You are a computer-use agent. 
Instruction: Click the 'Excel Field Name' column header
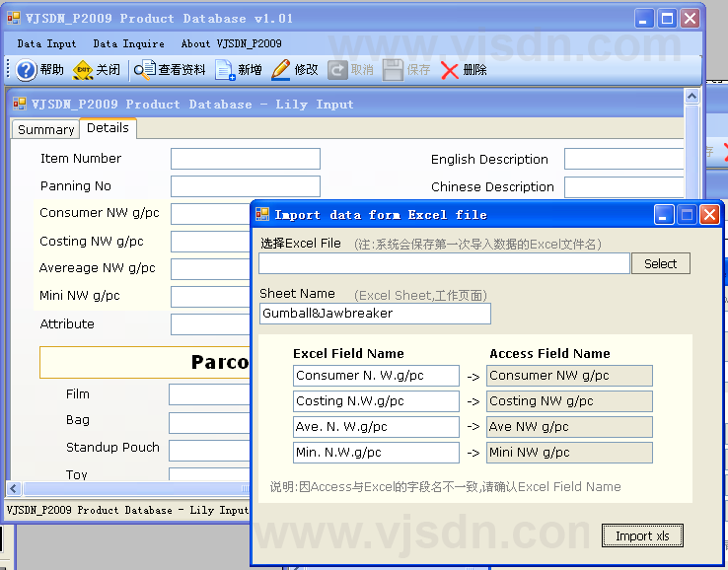coord(348,354)
